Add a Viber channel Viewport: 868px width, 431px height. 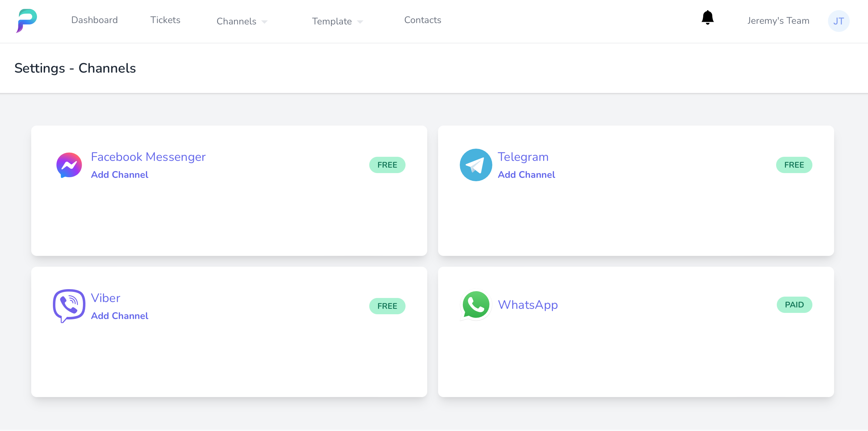point(120,316)
